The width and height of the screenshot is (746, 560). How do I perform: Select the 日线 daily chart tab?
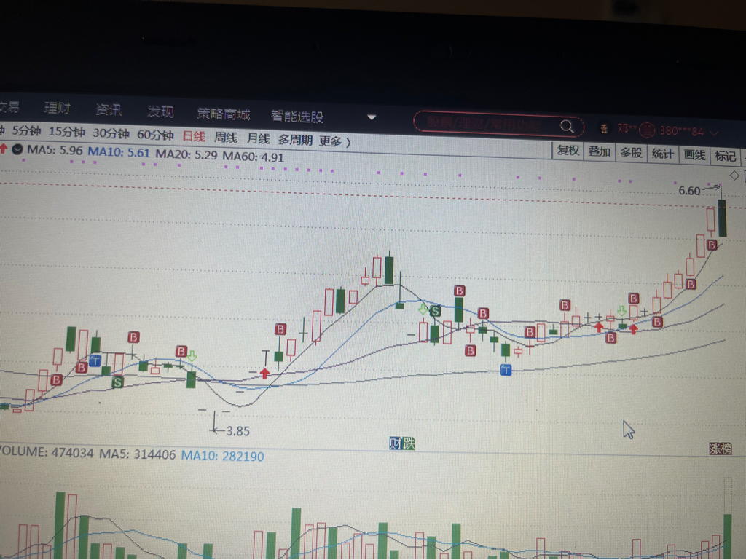(x=194, y=136)
